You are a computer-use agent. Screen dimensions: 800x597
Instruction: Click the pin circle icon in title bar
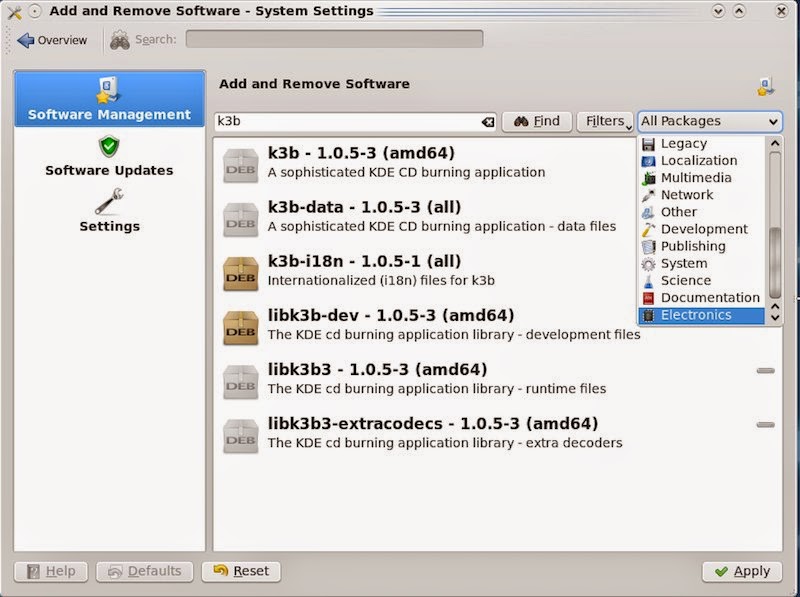tap(35, 11)
